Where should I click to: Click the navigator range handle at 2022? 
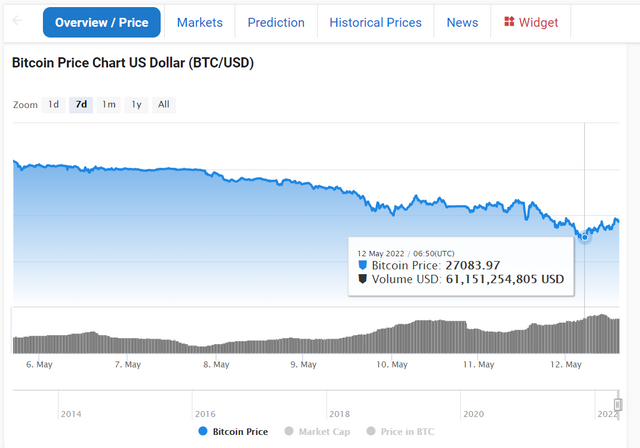[x=618, y=404]
